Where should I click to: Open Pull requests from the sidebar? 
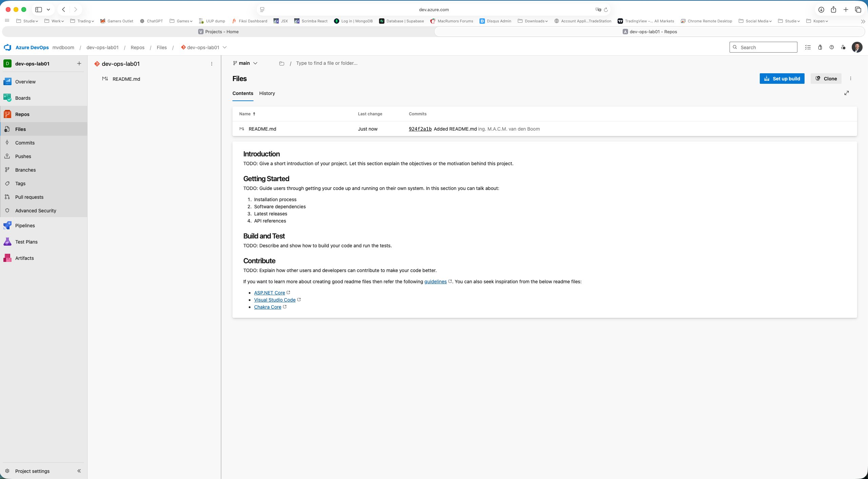[x=29, y=197]
